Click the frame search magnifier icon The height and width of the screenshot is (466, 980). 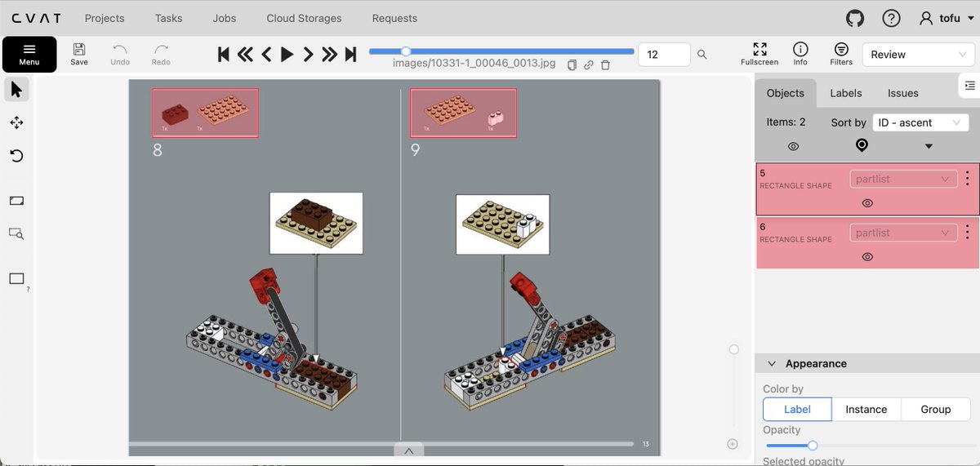[702, 55]
